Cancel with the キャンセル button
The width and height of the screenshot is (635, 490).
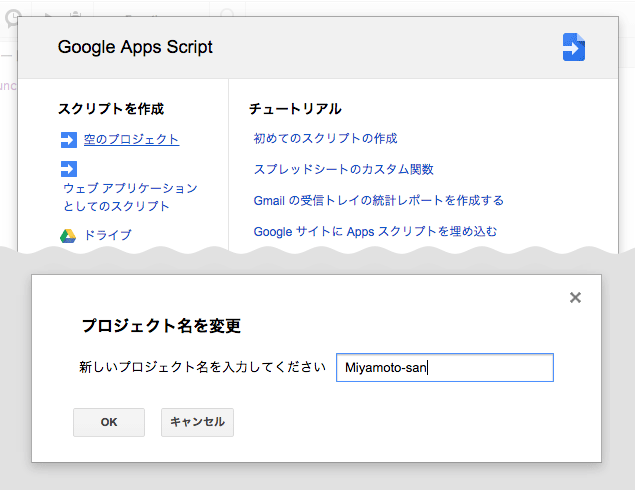point(197,422)
